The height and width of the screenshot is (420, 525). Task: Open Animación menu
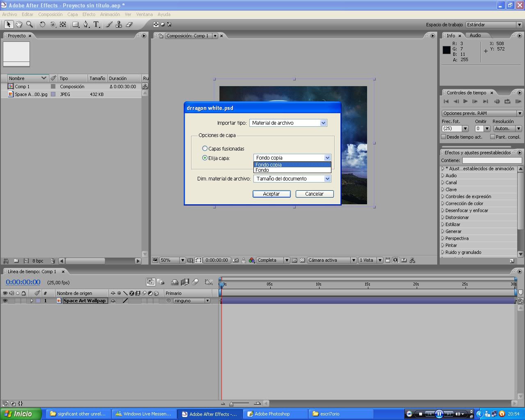click(110, 14)
